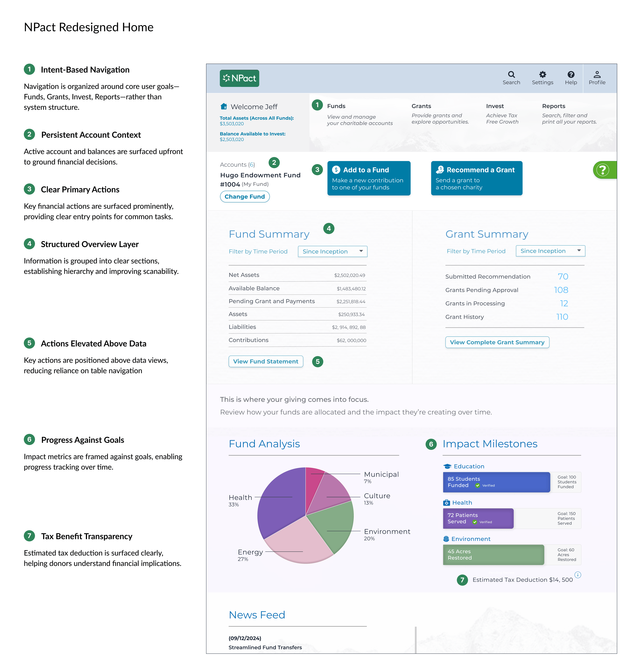Open the Settings gear icon
Viewport: 641px width, 672px height.
[542, 75]
